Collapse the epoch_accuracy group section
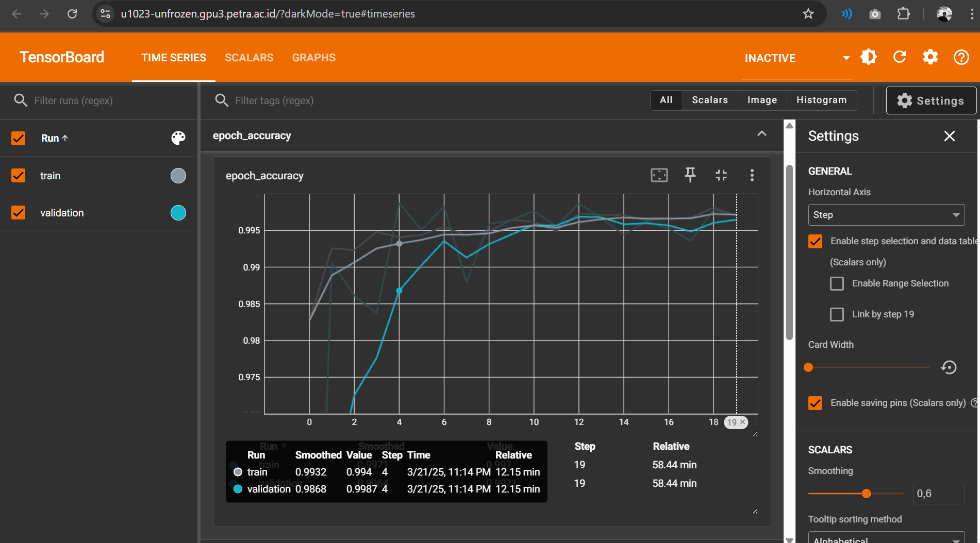980x543 pixels. (761, 134)
